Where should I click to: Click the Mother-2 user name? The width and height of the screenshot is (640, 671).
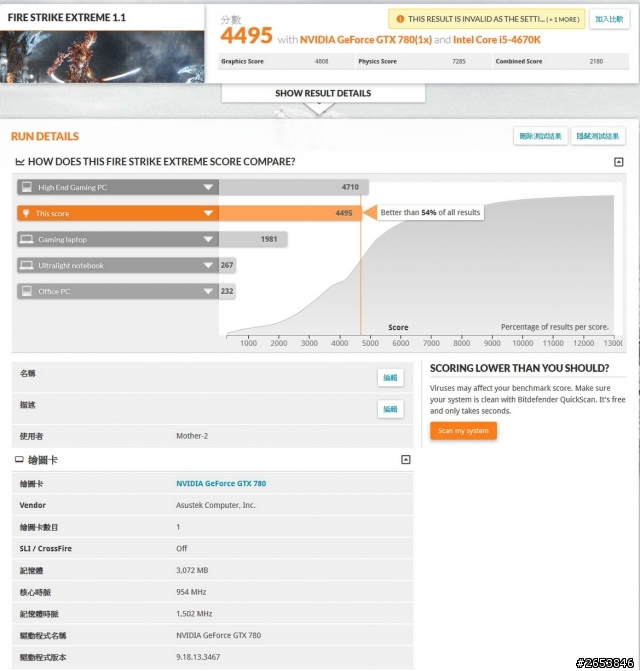click(192, 436)
